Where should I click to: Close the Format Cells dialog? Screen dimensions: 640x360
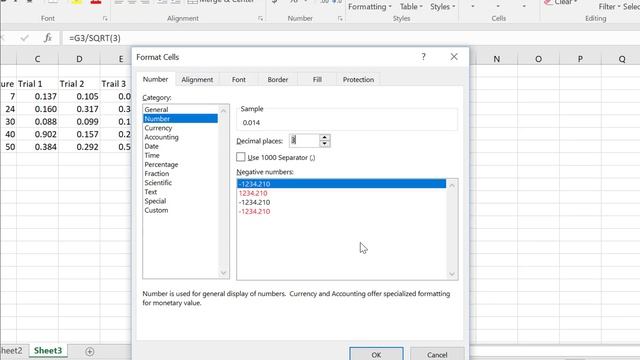coord(454,57)
